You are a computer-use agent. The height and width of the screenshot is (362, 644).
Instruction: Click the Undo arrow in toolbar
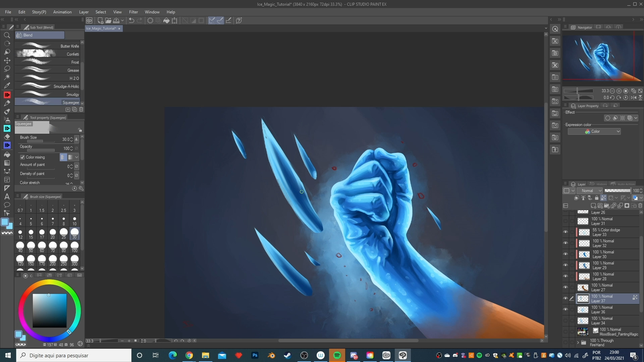pos(131,20)
